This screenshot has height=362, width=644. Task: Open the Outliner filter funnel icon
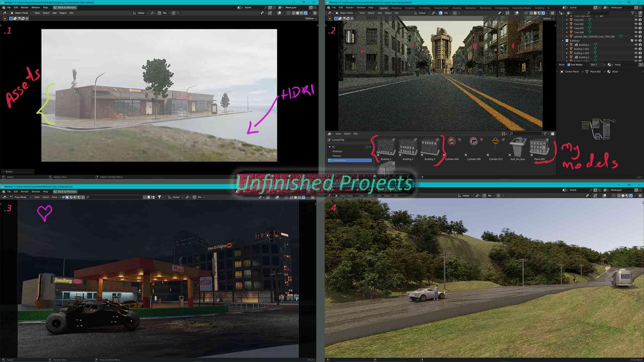(x=633, y=13)
